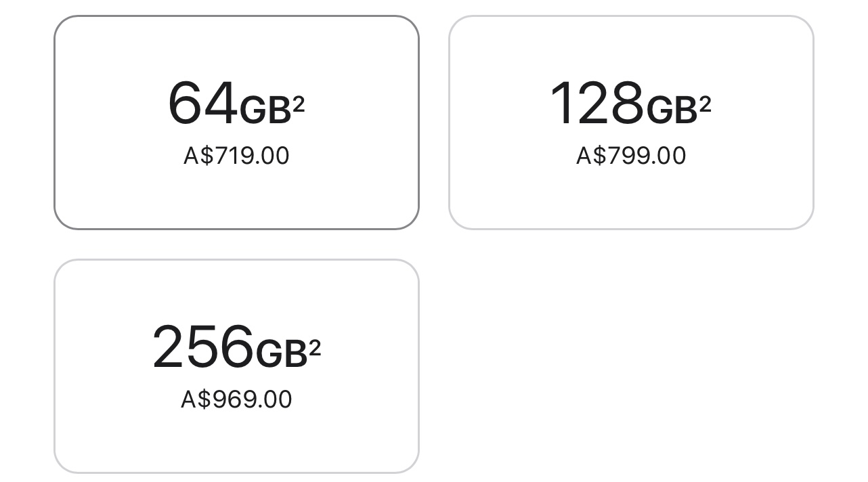Click the large "256" number
The image size is (868, 482).
(x=202, y=347)
